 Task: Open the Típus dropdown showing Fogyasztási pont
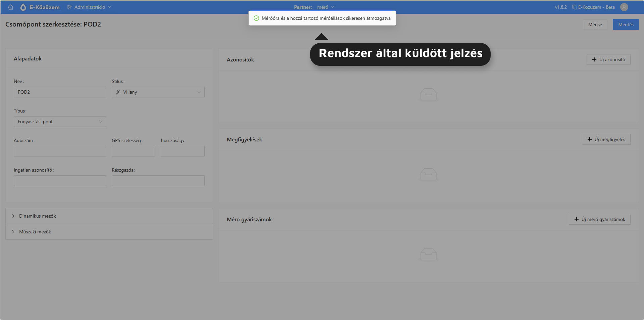click(60, 122)
